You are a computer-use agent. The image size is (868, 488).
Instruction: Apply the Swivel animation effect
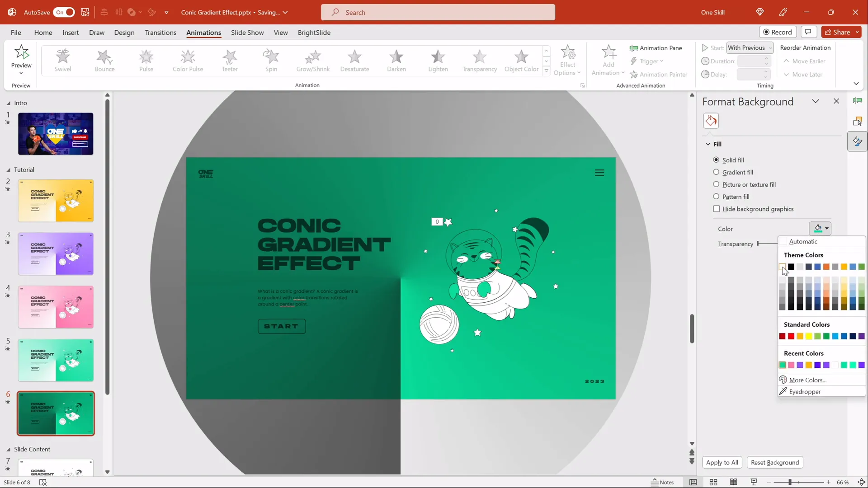click(x=63, y=61)
